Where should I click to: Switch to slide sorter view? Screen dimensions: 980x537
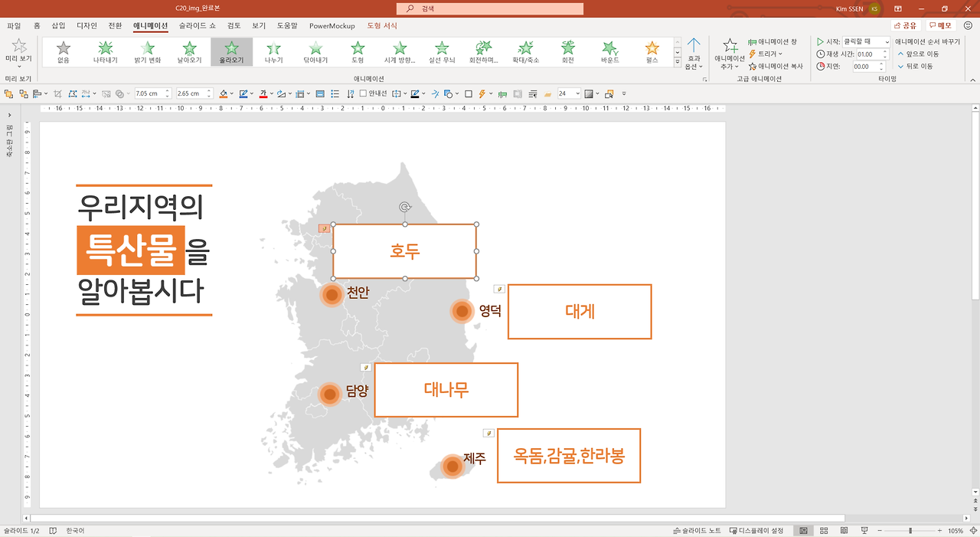tap(824, 530)
